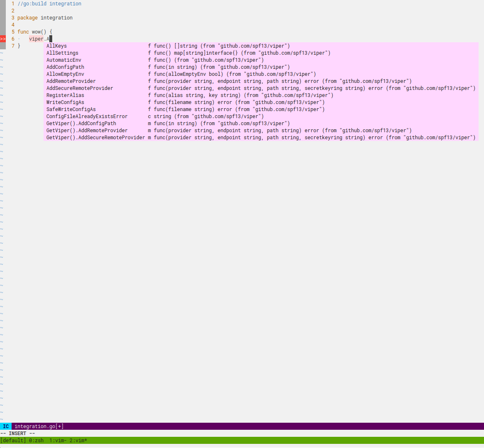Select GetViper().AddConfigPath method suggestion
Viewport: 484px width, 448px height.
click(x=261, y=124)
